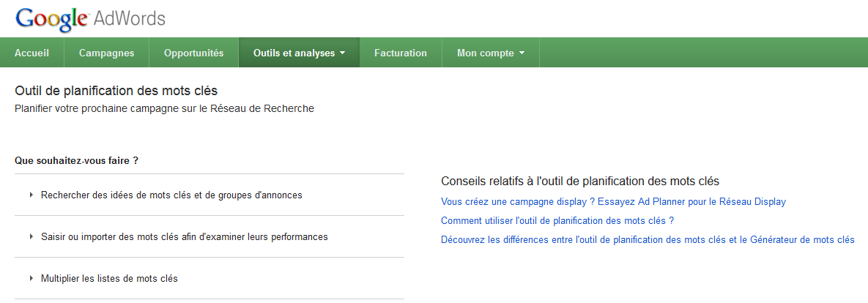This screenshot has width=868, height=303.
Task: Switch to the Opportunités tab
Action: [193, 53]
